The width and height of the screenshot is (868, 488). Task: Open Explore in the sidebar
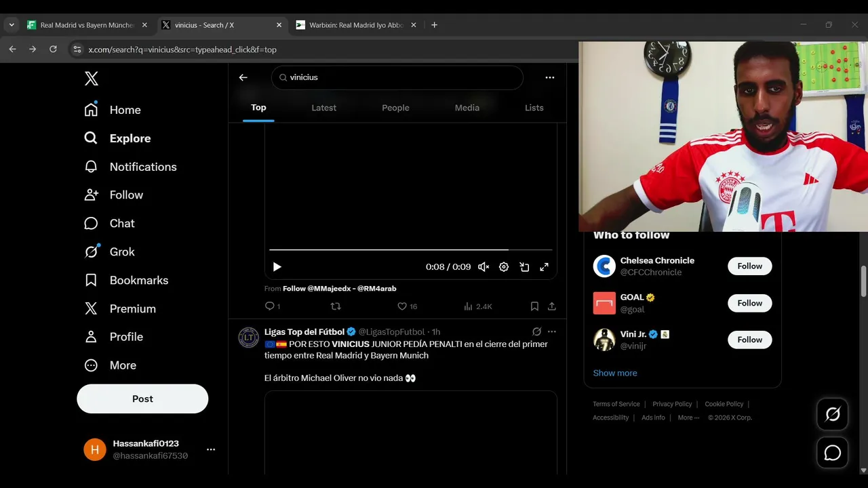point(117,138)
